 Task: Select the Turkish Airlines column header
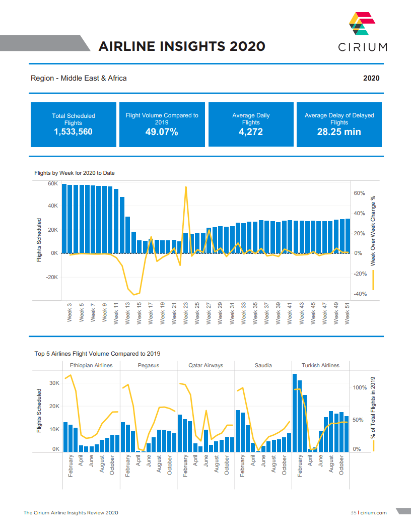coord(320,365)
